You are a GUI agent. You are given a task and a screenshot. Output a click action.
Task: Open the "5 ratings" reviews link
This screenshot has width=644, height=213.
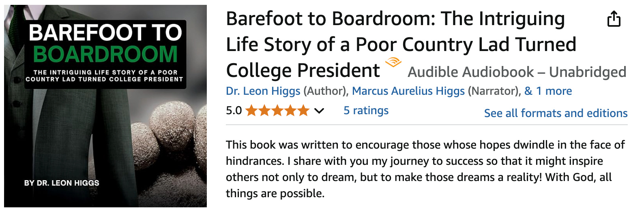click(366, 111)
